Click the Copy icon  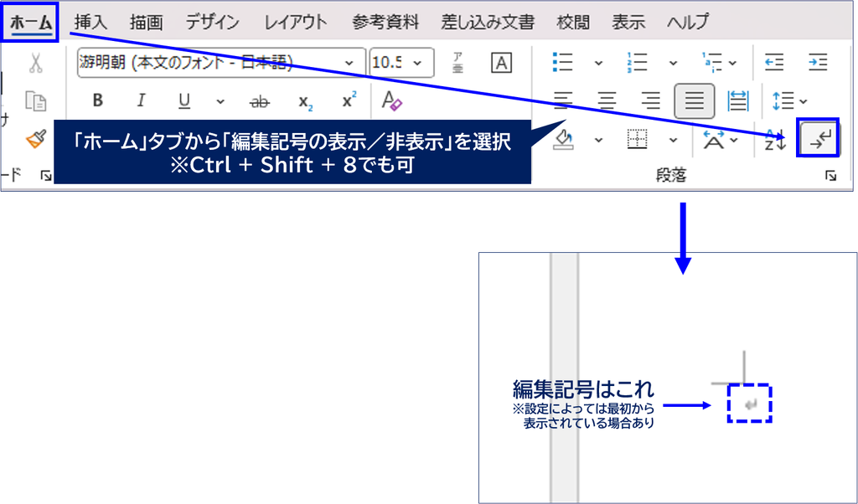pyautogui.click(x=35, y=101)
